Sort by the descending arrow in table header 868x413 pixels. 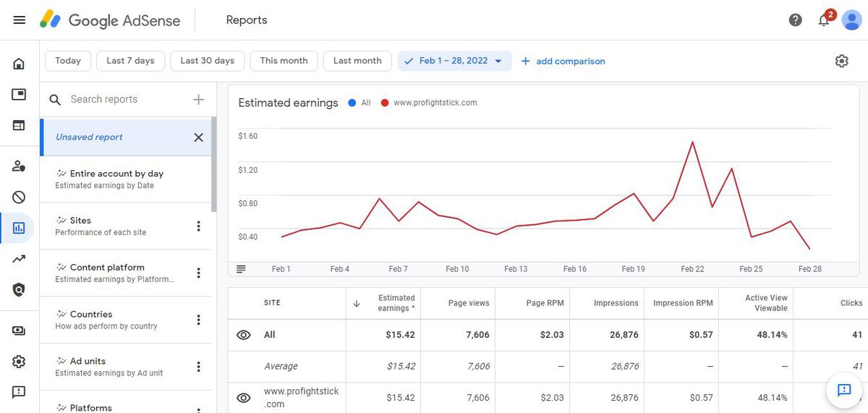[x=356, y=303]
